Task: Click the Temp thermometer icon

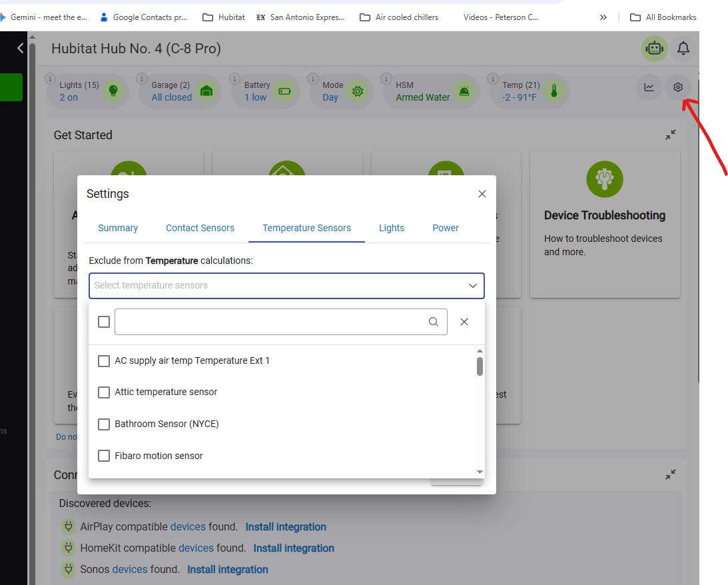Action: click(553, 91)
